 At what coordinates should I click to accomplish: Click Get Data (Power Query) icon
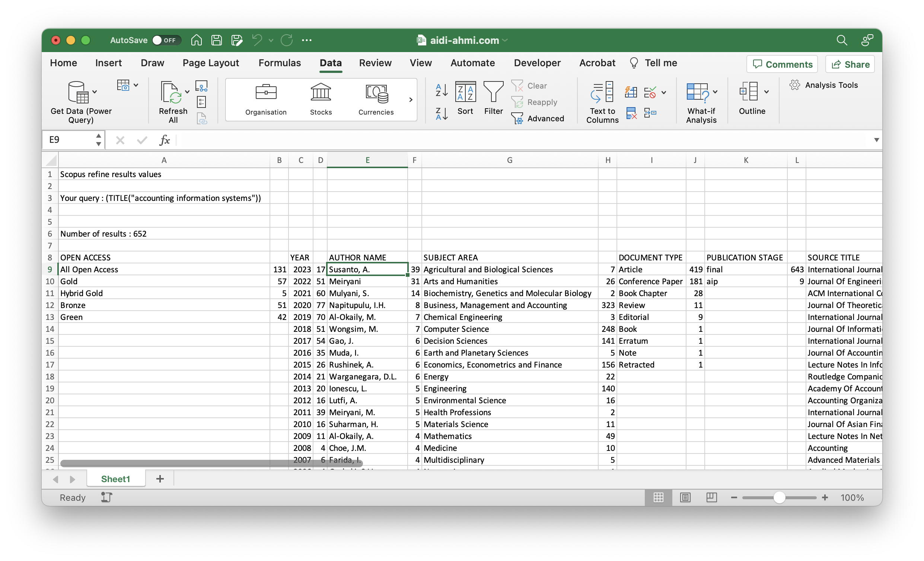click(x=78, y=92)
